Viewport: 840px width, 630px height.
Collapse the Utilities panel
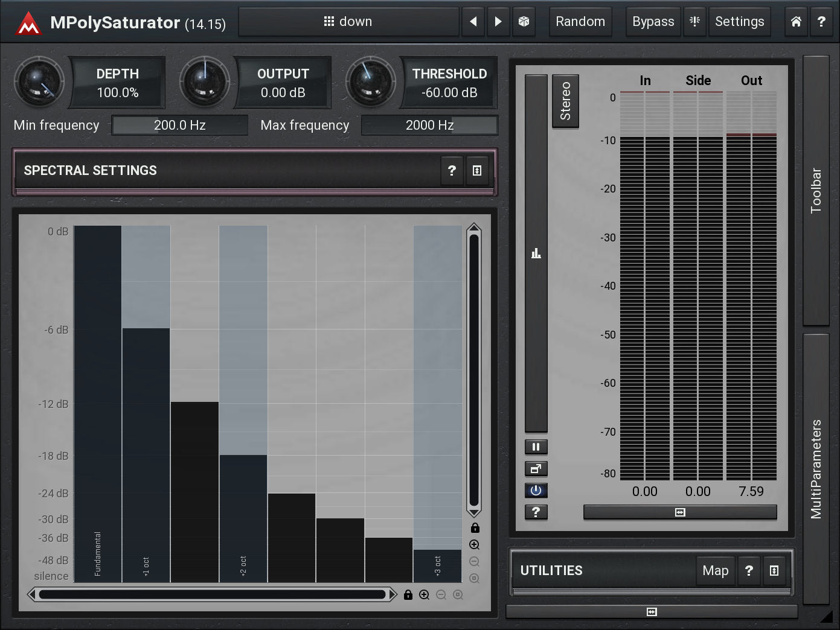point(774,571)
